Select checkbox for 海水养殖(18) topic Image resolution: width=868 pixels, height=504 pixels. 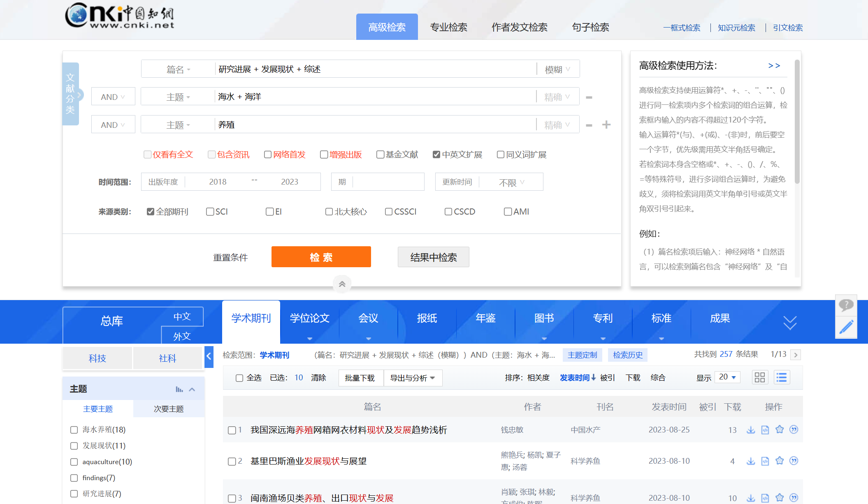74,430
